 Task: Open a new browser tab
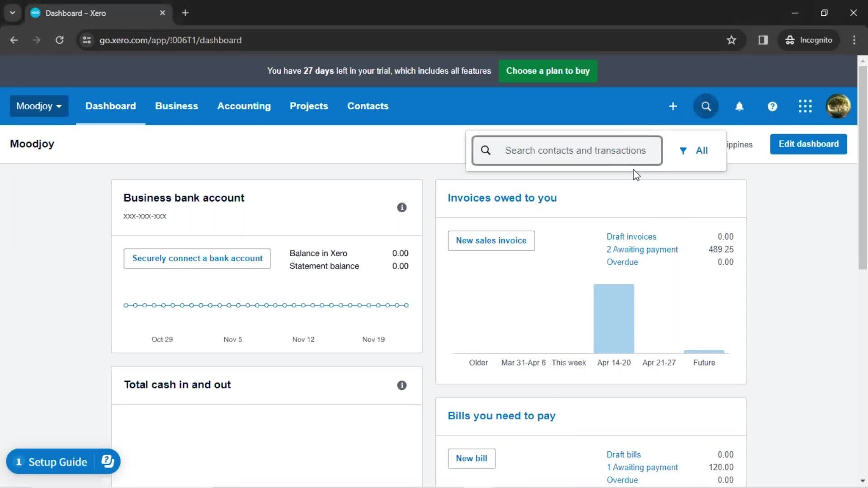pyautogui.click(x=185, y=13)
